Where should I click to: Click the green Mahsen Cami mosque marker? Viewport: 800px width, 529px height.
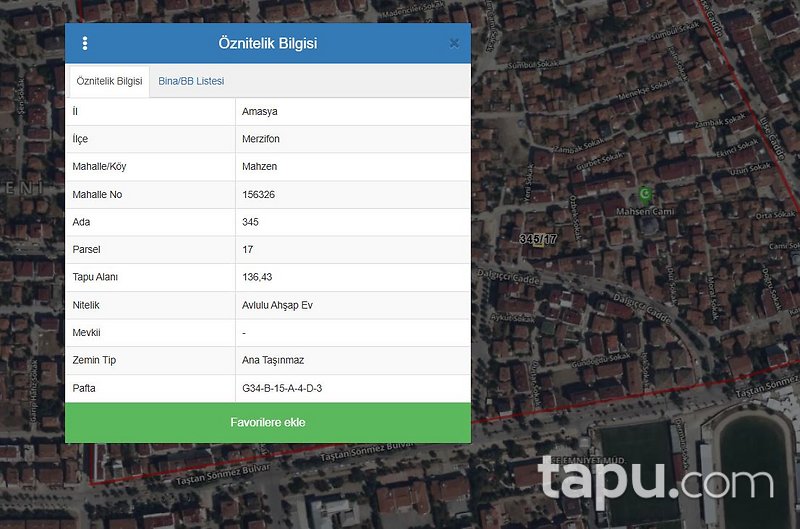pyautogui.click(x=645, y=193)
